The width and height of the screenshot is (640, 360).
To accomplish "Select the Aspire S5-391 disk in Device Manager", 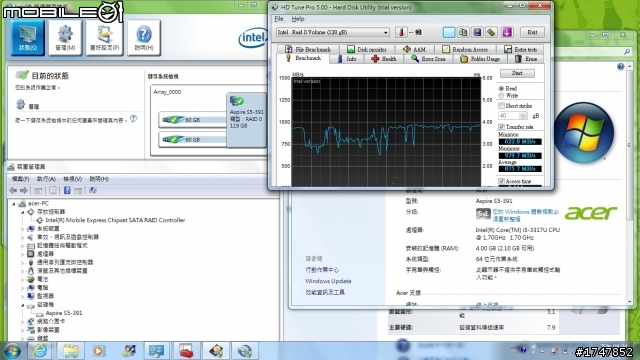I will click(64, 313).
